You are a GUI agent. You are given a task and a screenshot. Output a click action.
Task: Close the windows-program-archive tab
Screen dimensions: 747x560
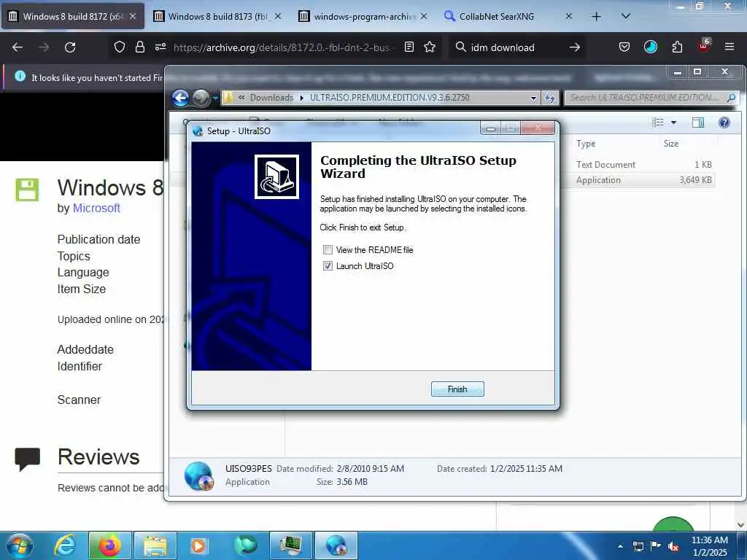coord(424,16)
